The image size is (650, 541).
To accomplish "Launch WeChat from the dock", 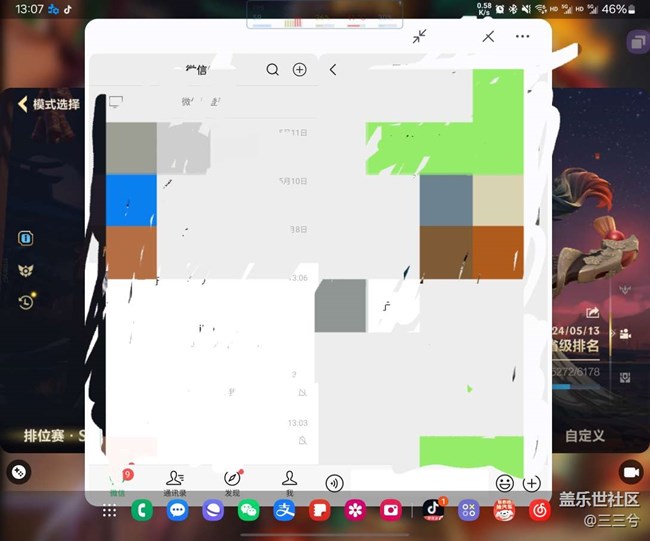I will coord(248,510).
